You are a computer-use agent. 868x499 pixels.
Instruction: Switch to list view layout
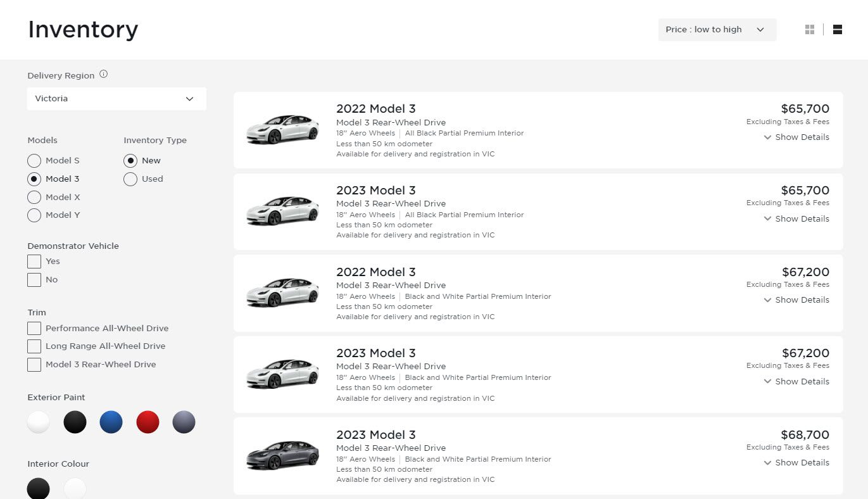coord(838,29)
